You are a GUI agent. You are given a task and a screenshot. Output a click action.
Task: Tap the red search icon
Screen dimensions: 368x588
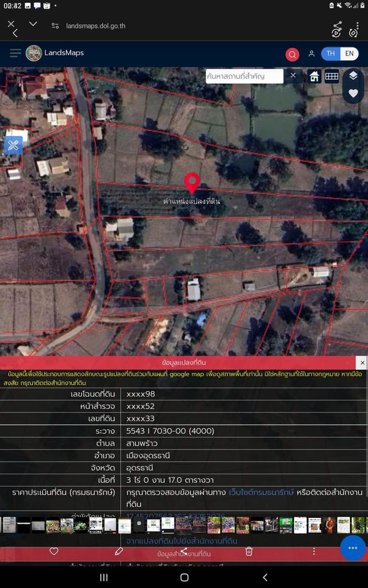(x=292, y=55)
